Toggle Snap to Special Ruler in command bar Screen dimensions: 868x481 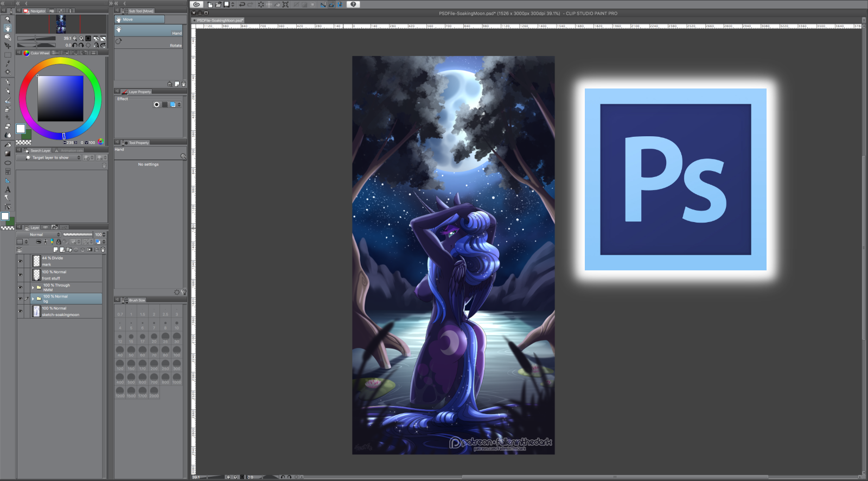(x=331, y=4)
